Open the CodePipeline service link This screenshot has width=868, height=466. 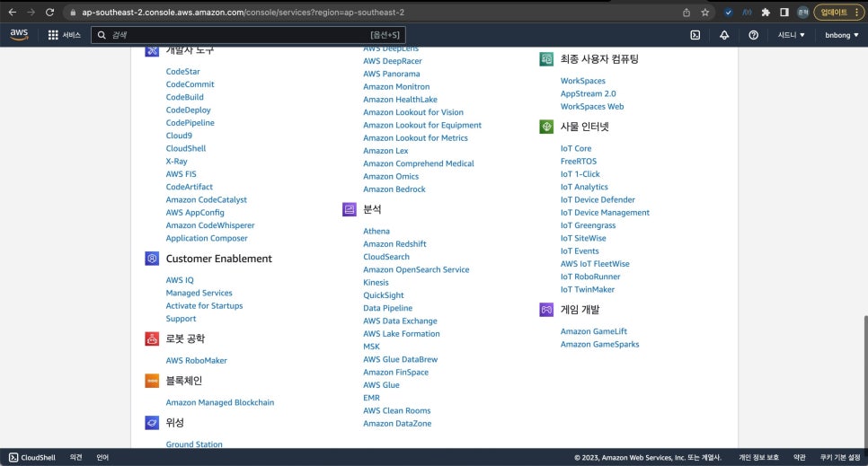190,123
